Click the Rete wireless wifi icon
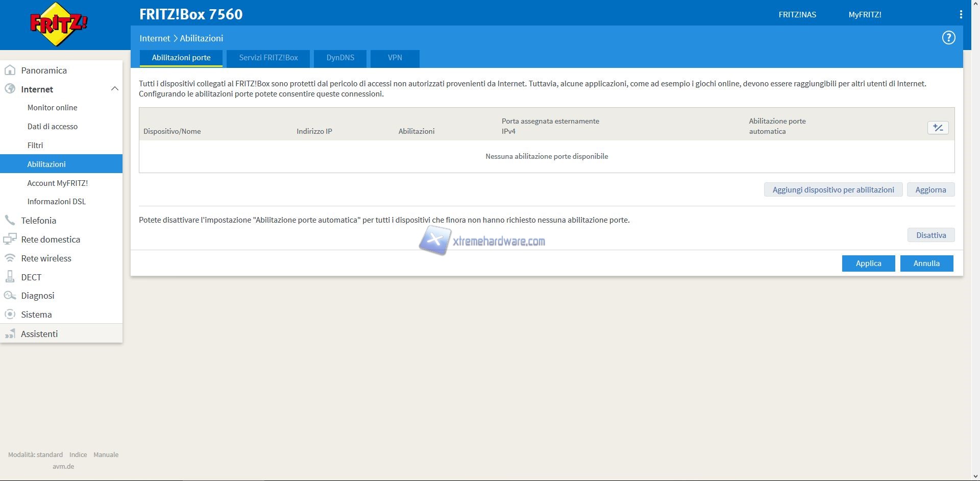This screenshot has width=980, height=481. tap(10, 258)
